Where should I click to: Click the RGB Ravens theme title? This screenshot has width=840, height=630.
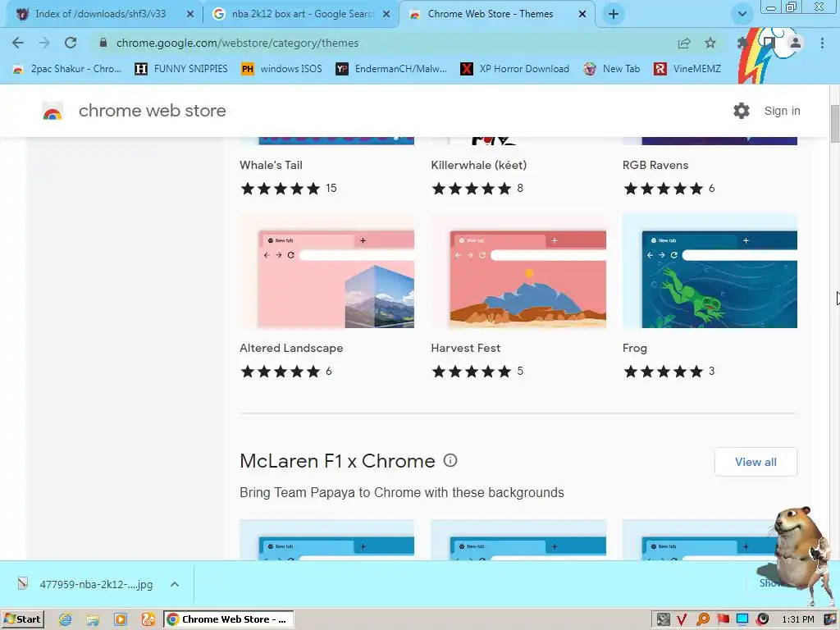pyautogui.click(x=655, y=165)
